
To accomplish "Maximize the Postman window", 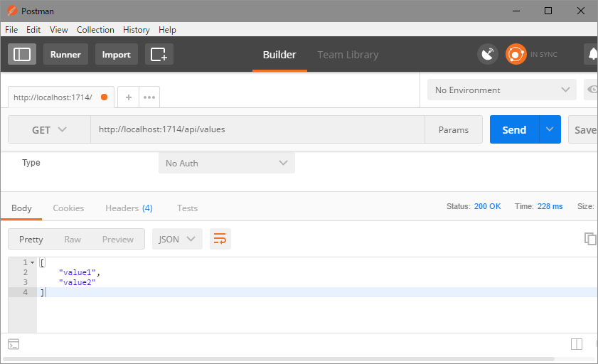I will point(548,11).
